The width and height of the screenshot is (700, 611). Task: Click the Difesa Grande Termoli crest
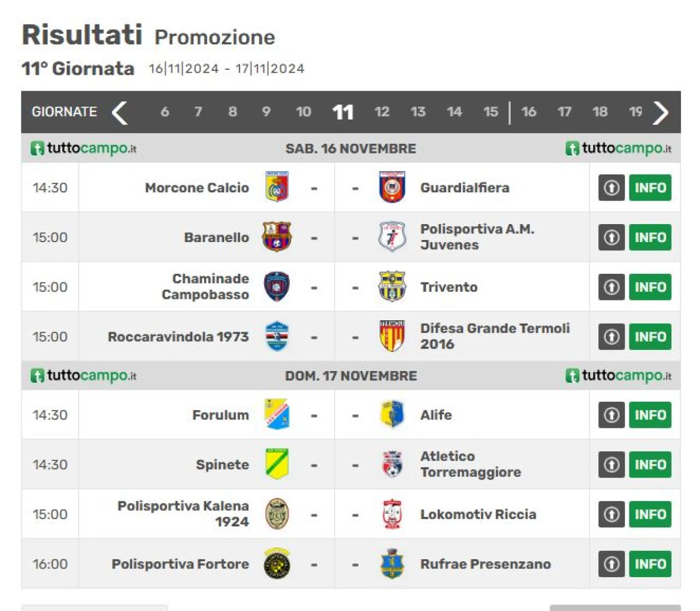tap(392, 336)
